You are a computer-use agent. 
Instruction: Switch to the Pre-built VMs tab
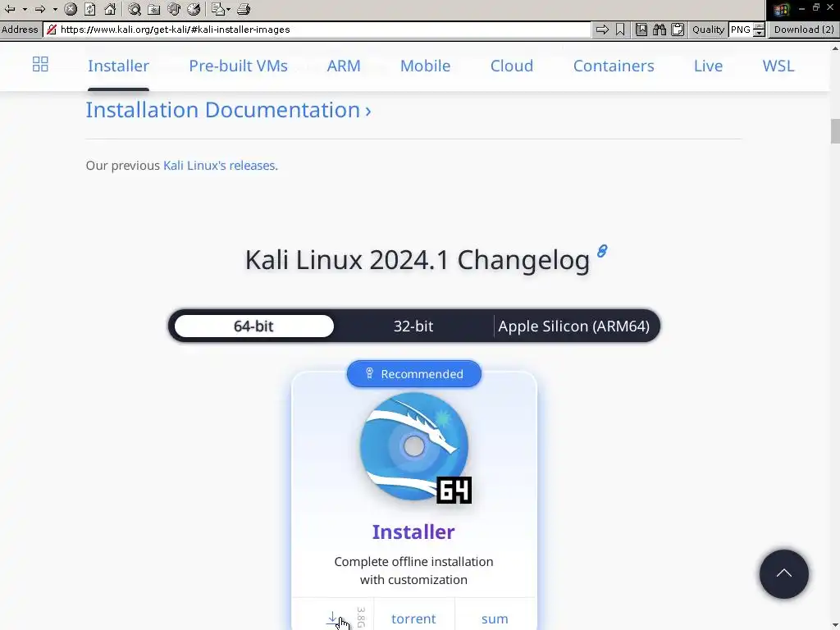click(239, 66)
